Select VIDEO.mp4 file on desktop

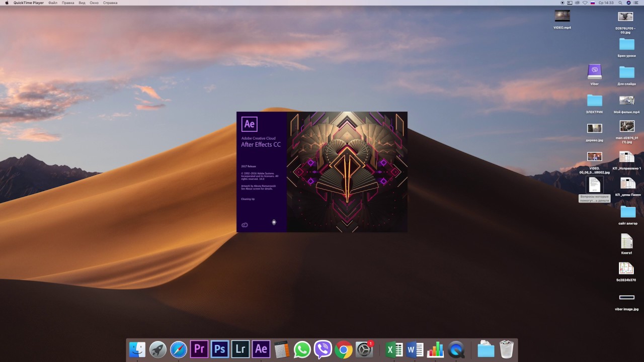click(x=562, y=16)
